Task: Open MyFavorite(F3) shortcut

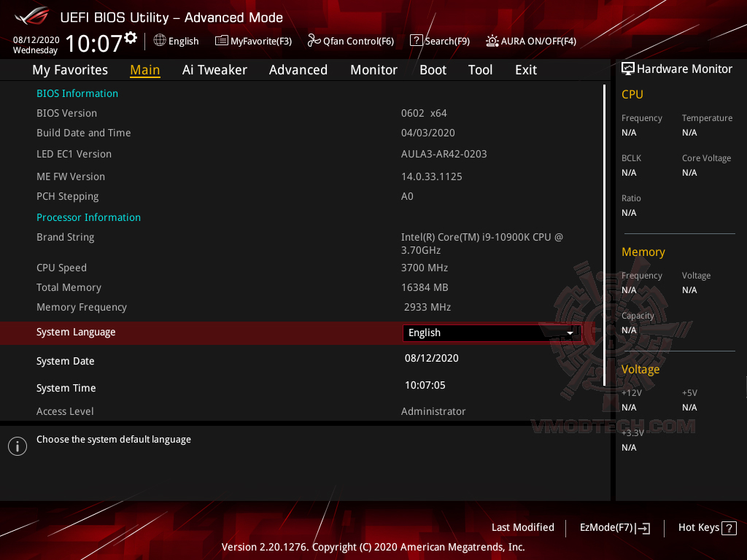Action: tap(253, 41)
